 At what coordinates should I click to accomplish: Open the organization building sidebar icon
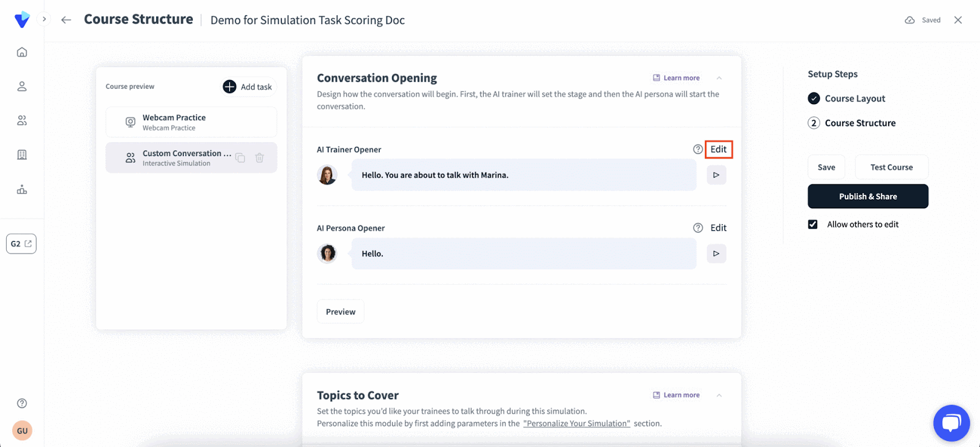click(22, 155)
